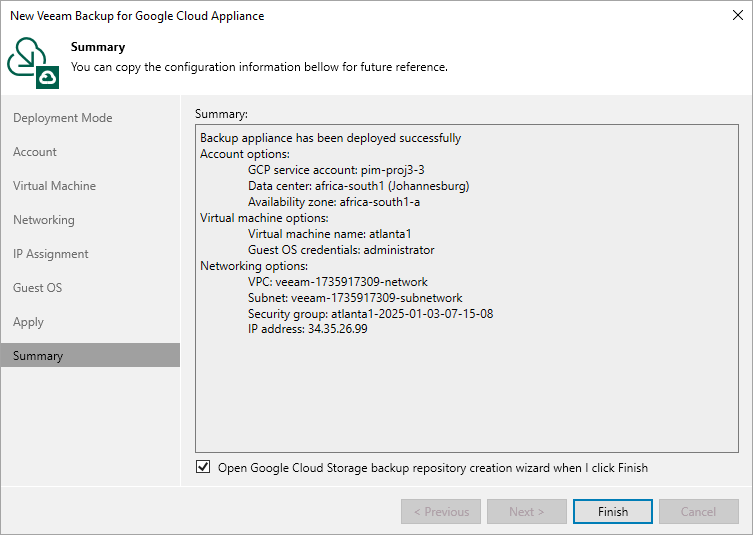Click 'Availability zone: africa-south1-a' text
Viewport: 753px width, 535px height.
point(334,202)
